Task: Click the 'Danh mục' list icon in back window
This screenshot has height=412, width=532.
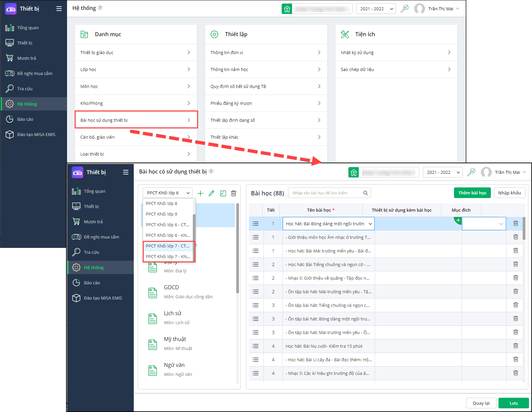Action: pos(84,34)
